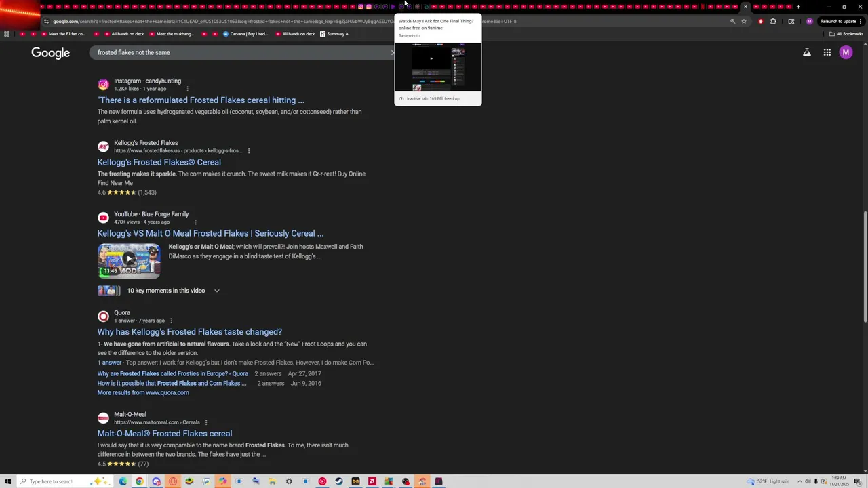The image size is (868, 488).
Task: Click the Chrome address bar URL
Action: point(285,21)
